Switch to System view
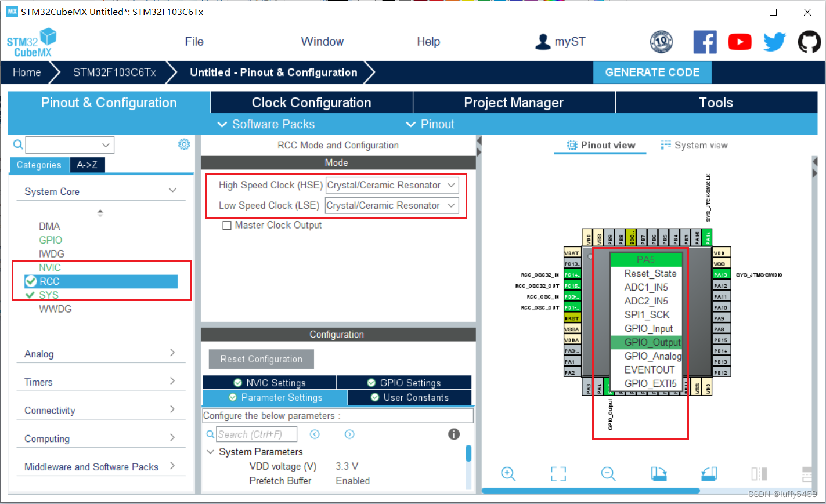The height and width of the screenshot is (504, 826). [x=694, y=145]
